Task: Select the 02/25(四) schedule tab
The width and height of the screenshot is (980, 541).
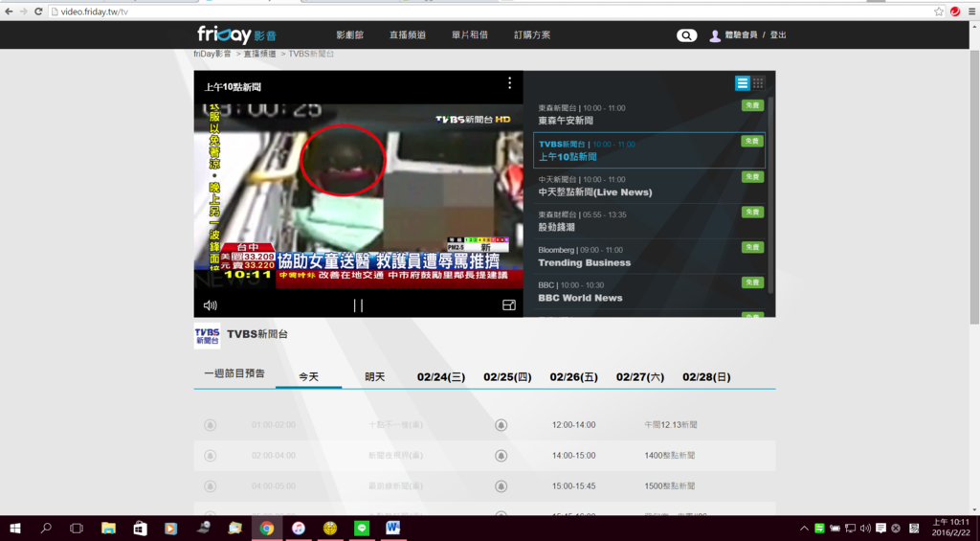Action: click(507, 376)
